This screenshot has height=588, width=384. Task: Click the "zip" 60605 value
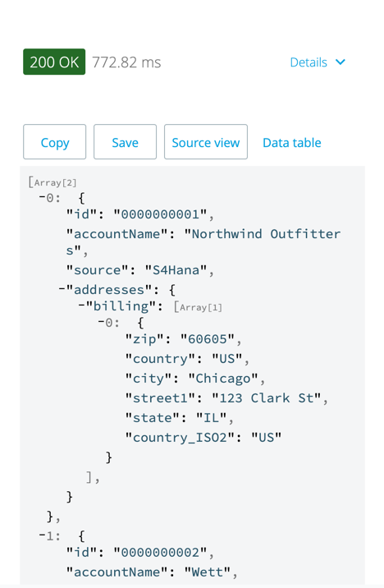point(208,339)
